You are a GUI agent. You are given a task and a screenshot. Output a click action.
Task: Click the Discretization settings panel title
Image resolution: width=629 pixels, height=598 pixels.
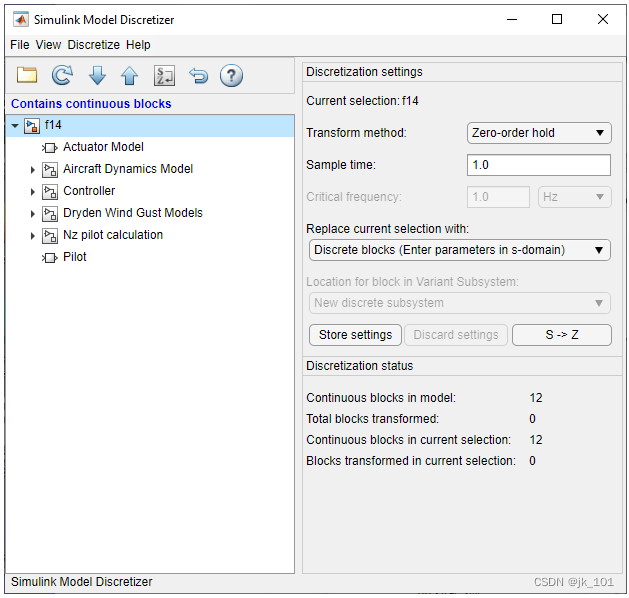pos(364,72)
